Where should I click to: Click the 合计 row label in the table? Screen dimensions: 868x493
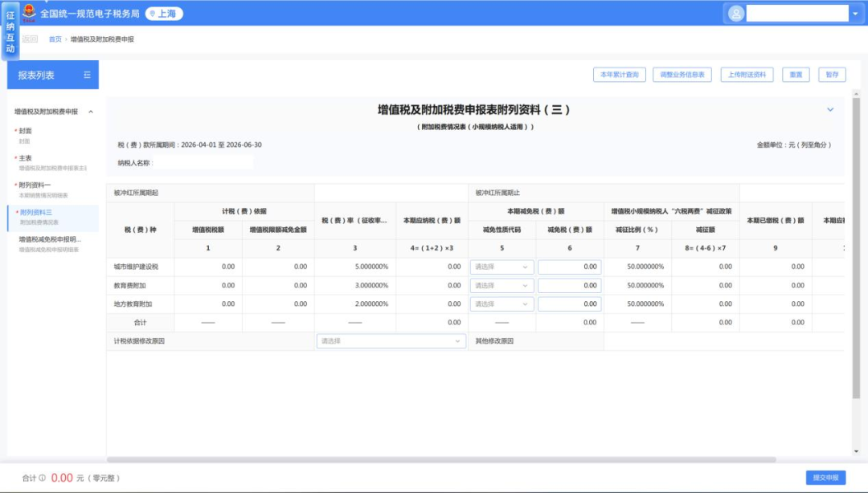coord(140,323)
